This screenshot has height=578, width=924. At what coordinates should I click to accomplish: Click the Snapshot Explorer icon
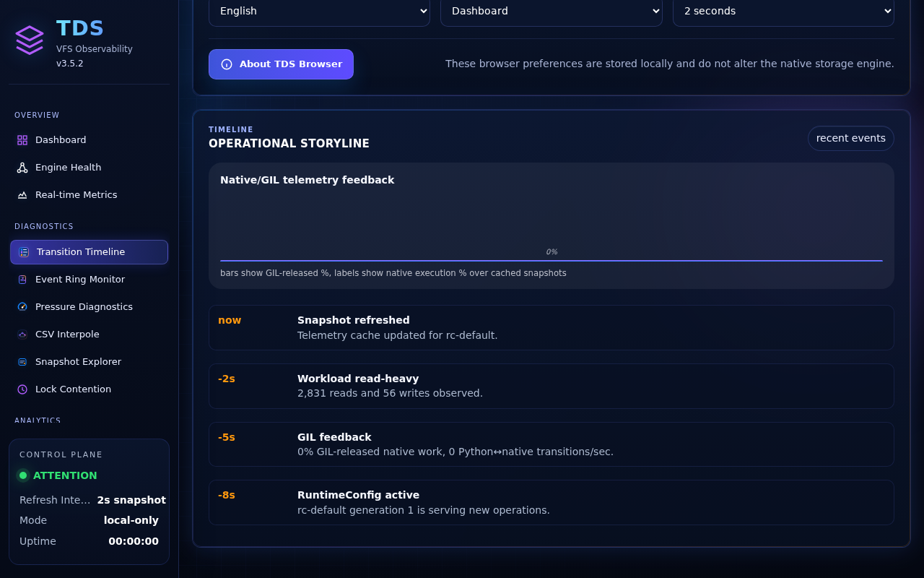pyautogui.click(x=22, y=362)
